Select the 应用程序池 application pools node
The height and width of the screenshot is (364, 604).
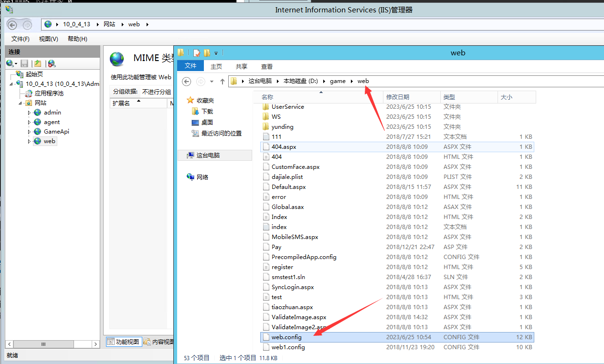(49, 94)
